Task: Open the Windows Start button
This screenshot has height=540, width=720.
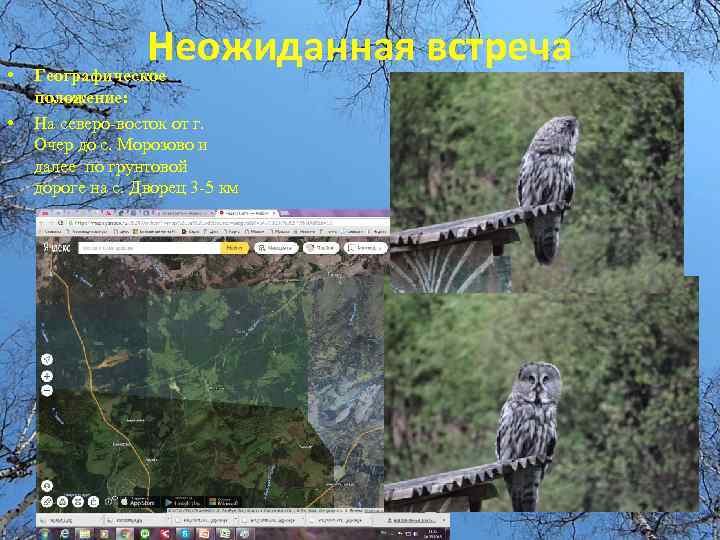Action: pyautogui.click(x=45, y=534)
